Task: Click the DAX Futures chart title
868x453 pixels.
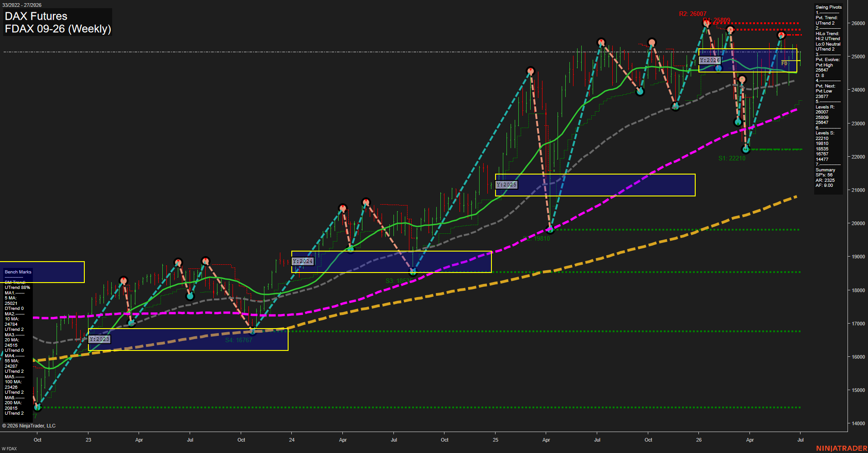Action: point(36,16)
